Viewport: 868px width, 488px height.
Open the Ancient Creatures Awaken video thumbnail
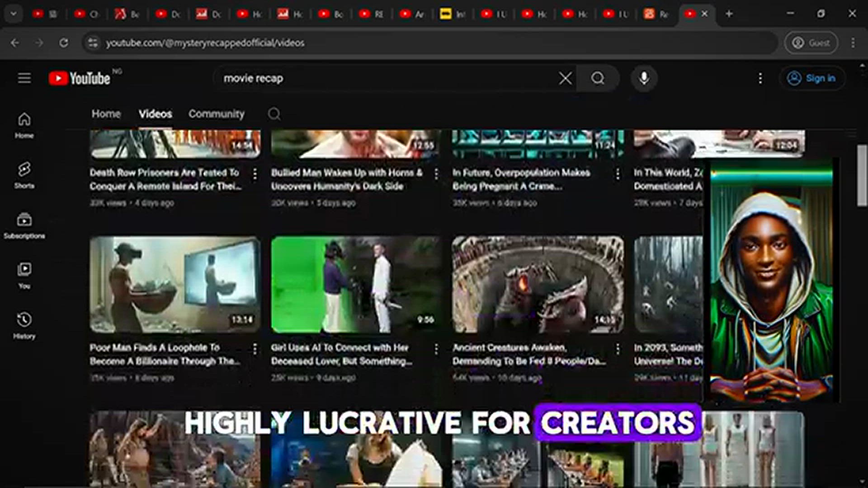pyautogui.click(x=538, y=285)
